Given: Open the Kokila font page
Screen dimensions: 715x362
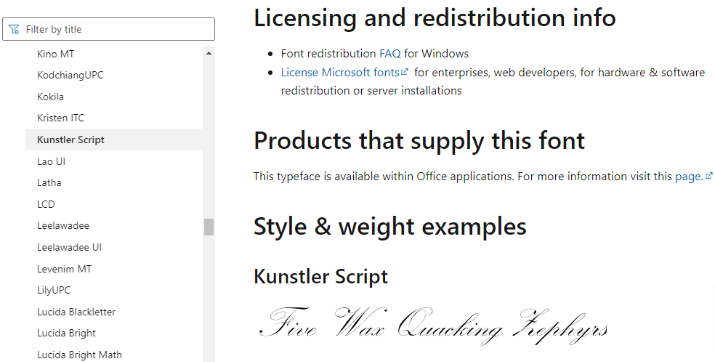Looking at the screenshot, I should (51, 97).
